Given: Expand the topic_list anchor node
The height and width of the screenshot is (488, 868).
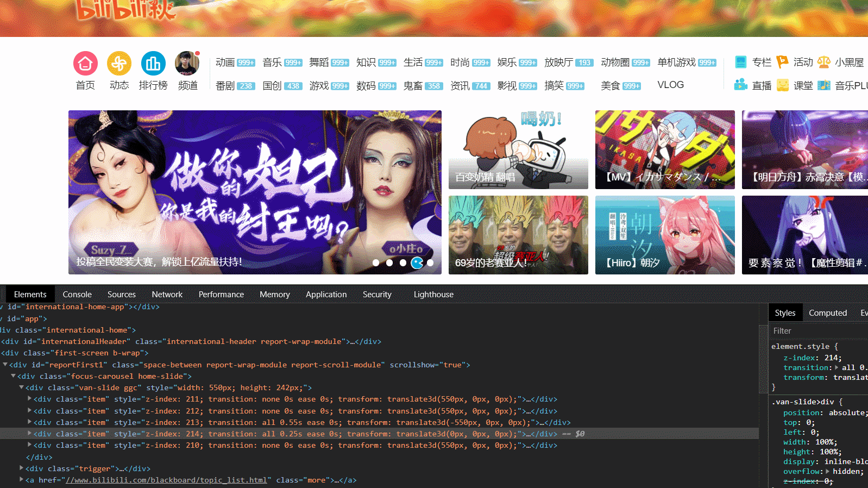Looking at the screenshot, I should (x=21, y=480).
